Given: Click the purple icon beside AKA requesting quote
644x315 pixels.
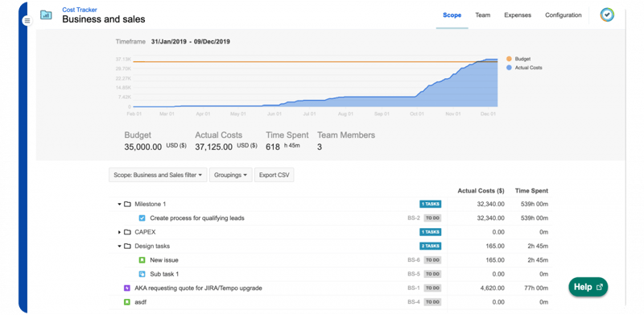Looking at the screenshot, I should click(127, 288).
